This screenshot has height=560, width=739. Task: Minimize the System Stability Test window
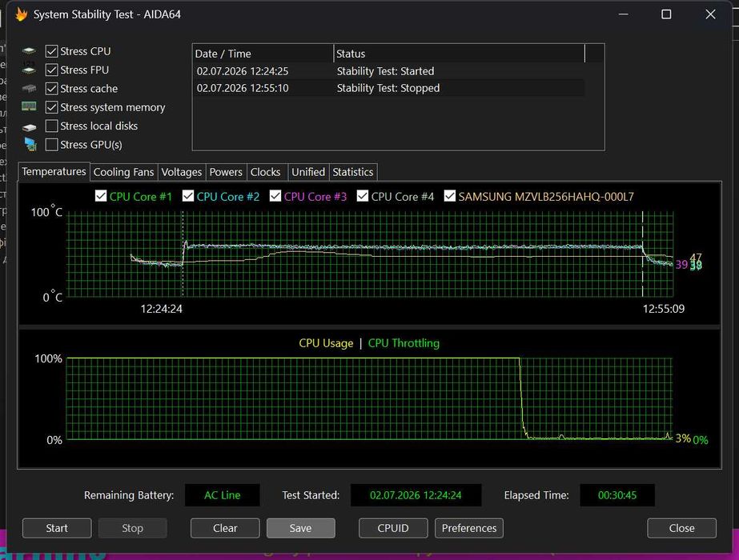[623, 14]
